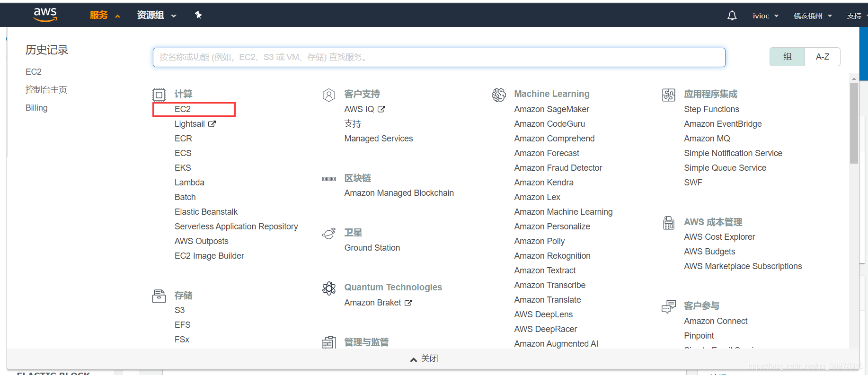Viewport: 868px width, 375px height.
Task: Expand the 资源组 resource groups dropdown
Action: 157,15
